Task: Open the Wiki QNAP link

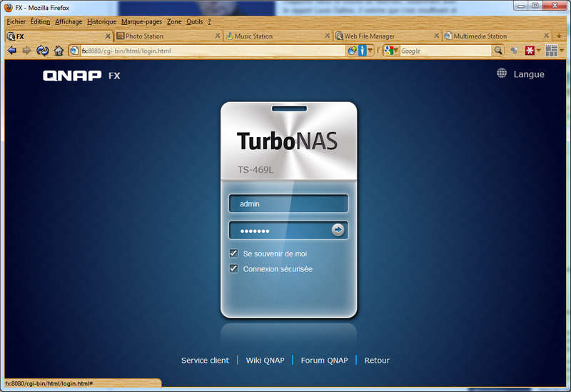Action: point(265,361)
